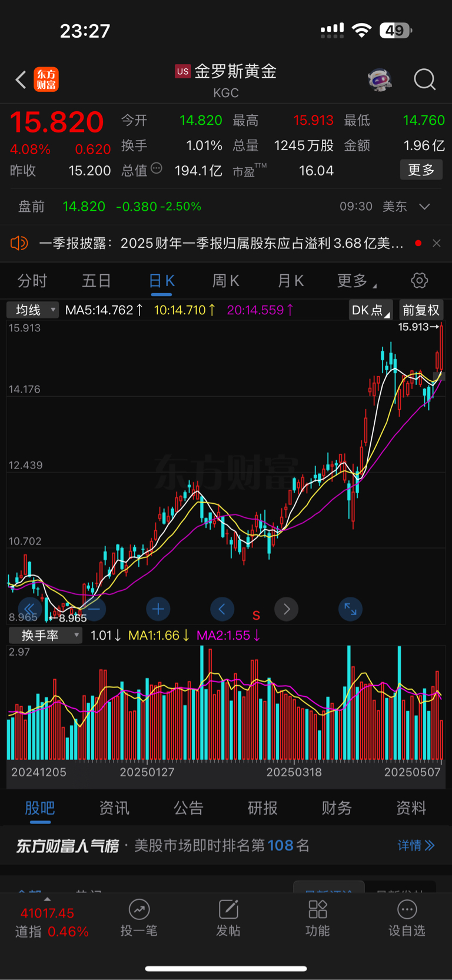Open the 东方财富 logo icon
The image size is (452, 980).
click(46, 79)
